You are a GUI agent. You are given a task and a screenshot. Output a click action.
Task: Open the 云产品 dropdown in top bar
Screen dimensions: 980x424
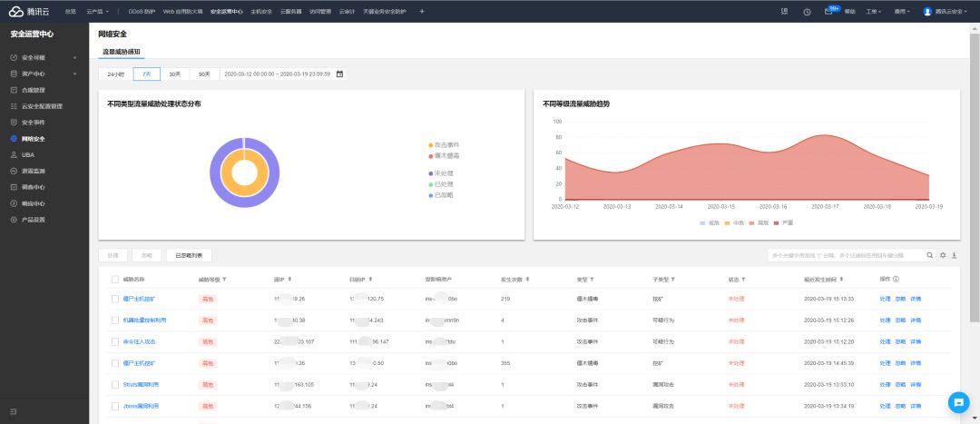click(x=97, y=11)
